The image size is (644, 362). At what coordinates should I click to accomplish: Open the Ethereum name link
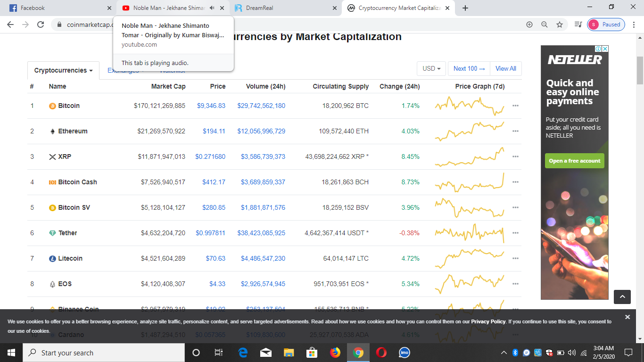73,131
